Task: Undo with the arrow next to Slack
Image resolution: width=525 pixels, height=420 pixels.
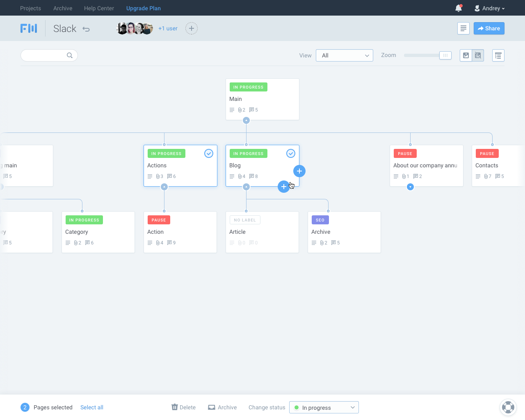Action: [x=86, y=29]
